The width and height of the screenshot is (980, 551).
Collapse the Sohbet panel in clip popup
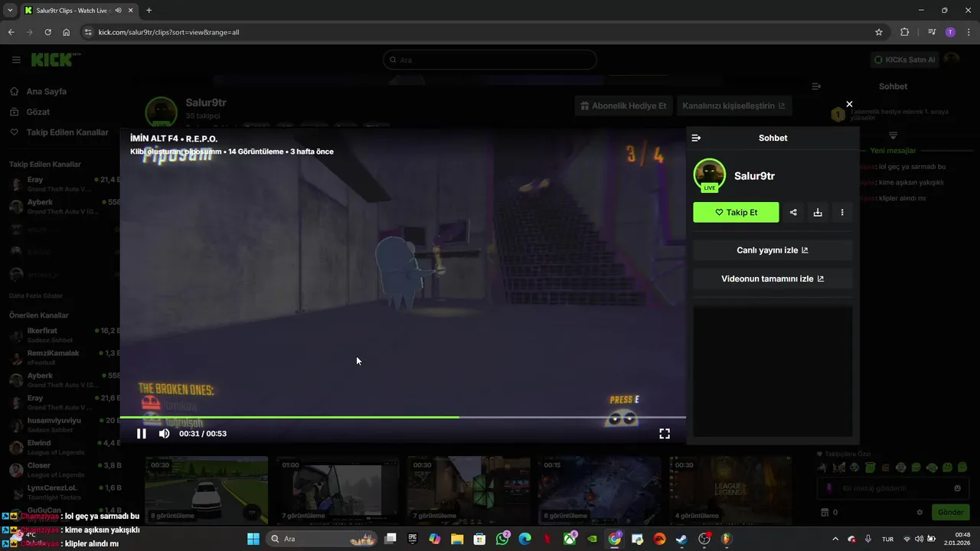pos(696,138)
